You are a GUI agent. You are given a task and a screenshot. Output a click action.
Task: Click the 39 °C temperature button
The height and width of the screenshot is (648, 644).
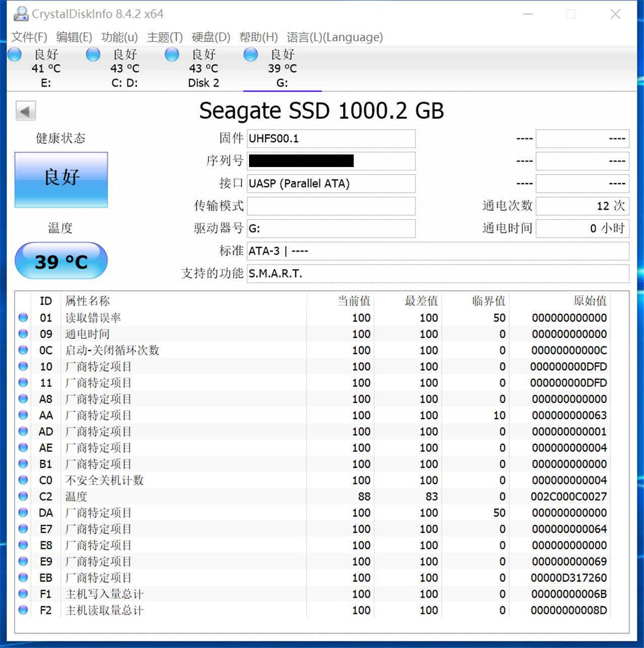(x=61, y=261)
